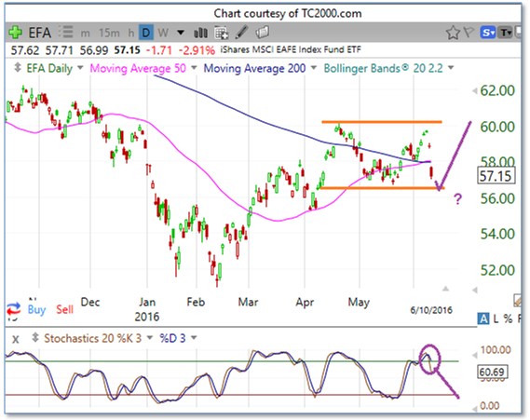The image size is (530, 420).
Task: Close the Stochastics pane with the x
Action: (16, 339)
